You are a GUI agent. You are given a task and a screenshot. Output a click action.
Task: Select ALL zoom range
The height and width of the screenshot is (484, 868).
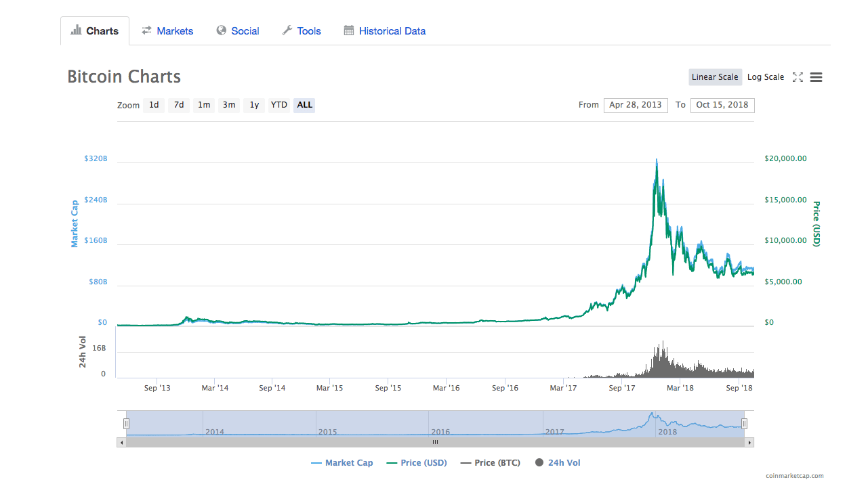[x=304, y=105]
